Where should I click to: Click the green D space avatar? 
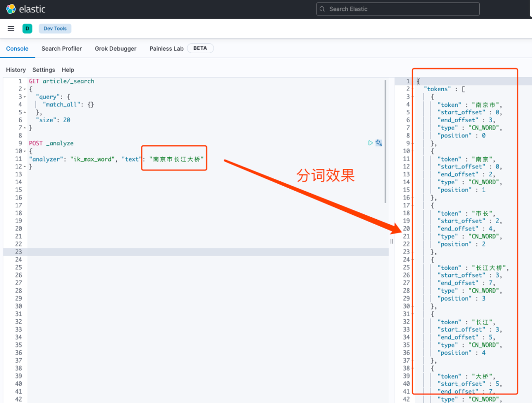[27, 29]
